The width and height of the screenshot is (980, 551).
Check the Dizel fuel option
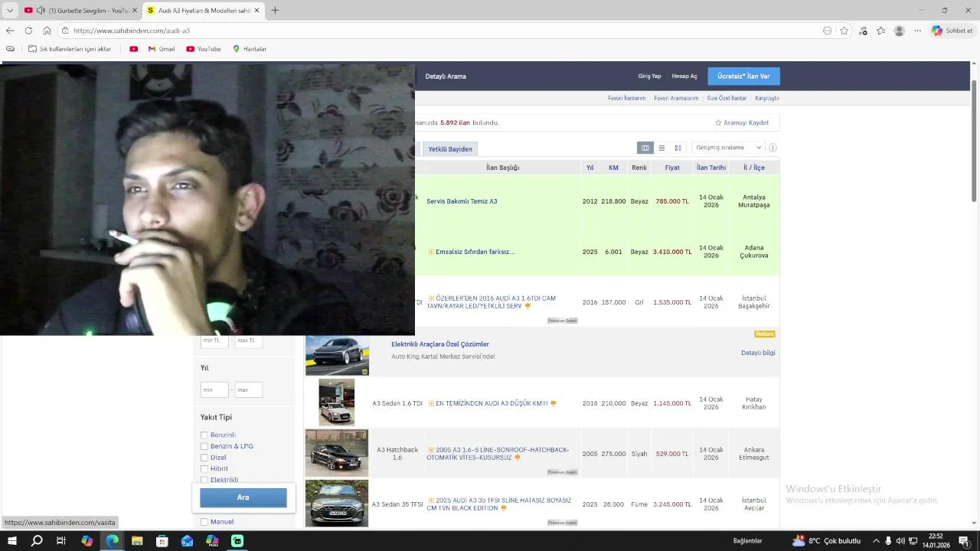[x=204, y=458]
